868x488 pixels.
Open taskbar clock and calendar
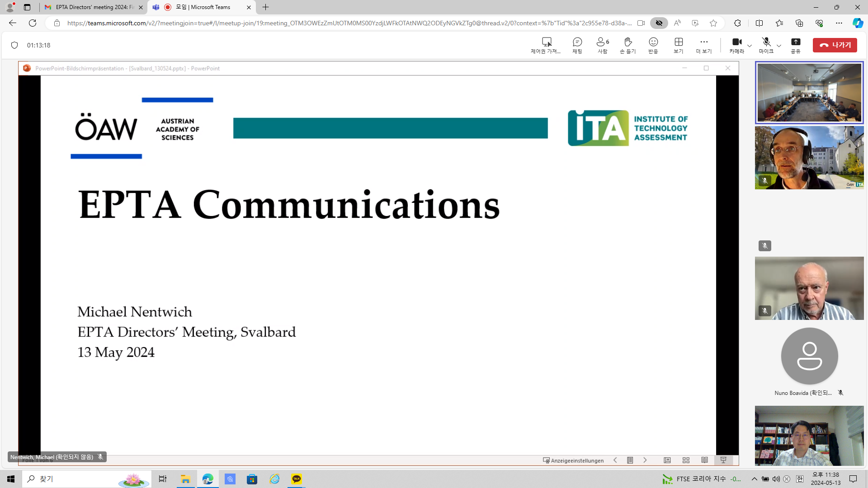tap(826, 479)
